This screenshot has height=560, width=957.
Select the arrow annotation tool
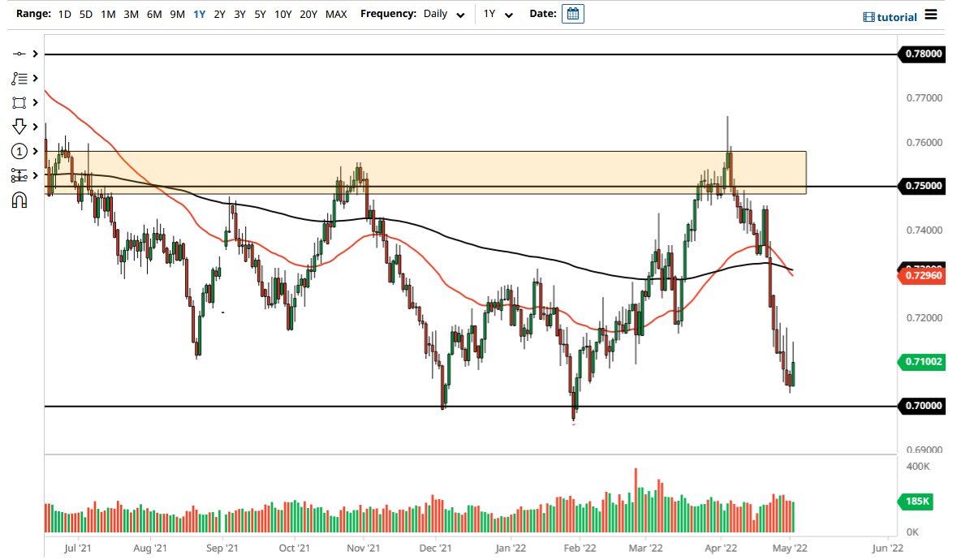pyautogui.click(x=20, y=127)
